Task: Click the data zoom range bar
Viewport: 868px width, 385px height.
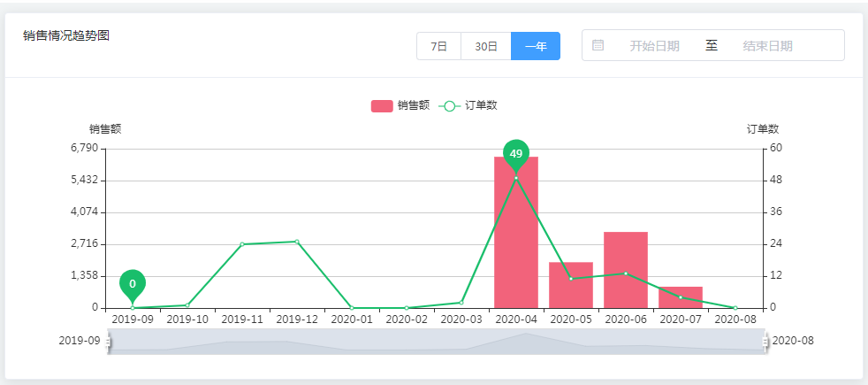Action: click(437, 342)
